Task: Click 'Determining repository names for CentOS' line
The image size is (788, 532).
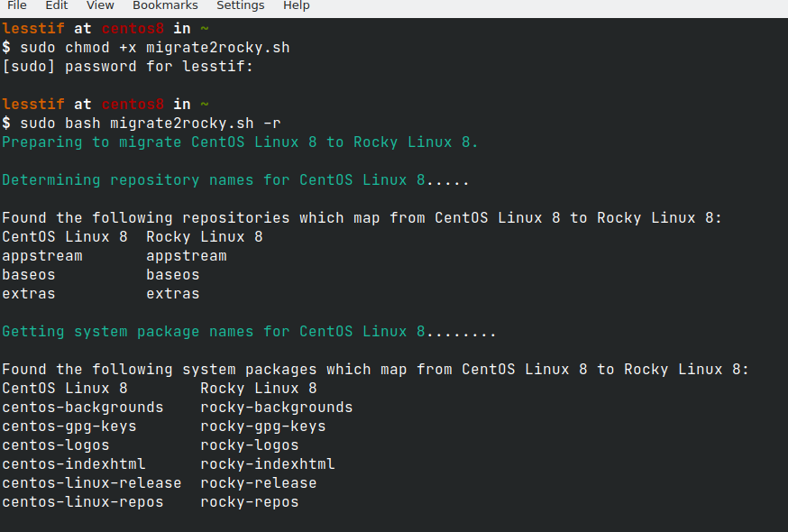Action: pyautogui.click(x=235, y=180)
